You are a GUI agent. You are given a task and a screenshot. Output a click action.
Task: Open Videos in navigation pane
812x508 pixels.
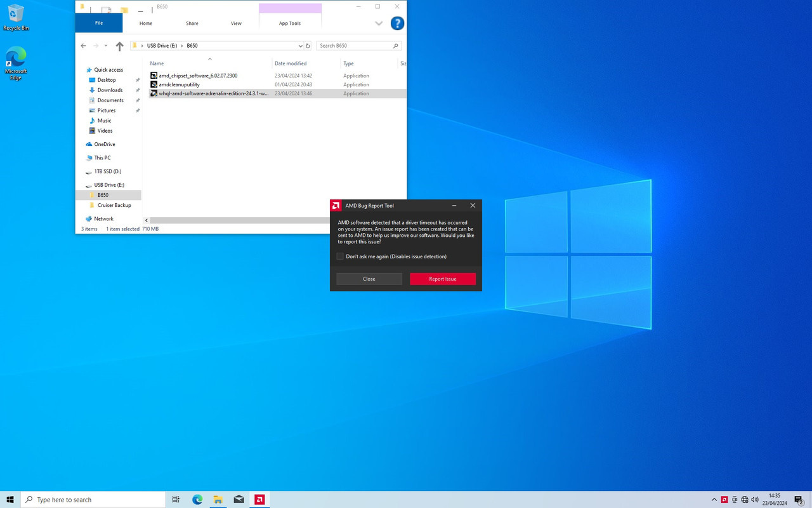(x=105, y=131)
